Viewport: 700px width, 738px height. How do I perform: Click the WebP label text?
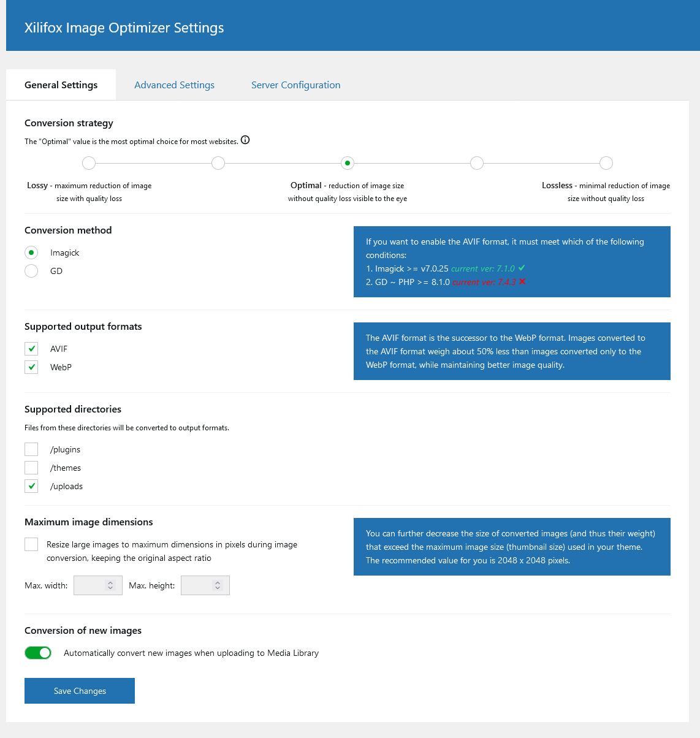click(61, 367)
